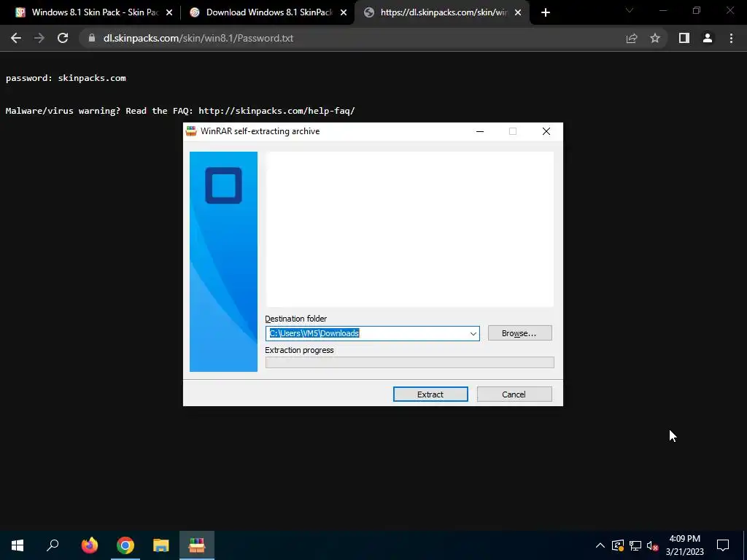
Task: Reload the Password.txt page
Action: pyautogui.click(x=63, y=38)
